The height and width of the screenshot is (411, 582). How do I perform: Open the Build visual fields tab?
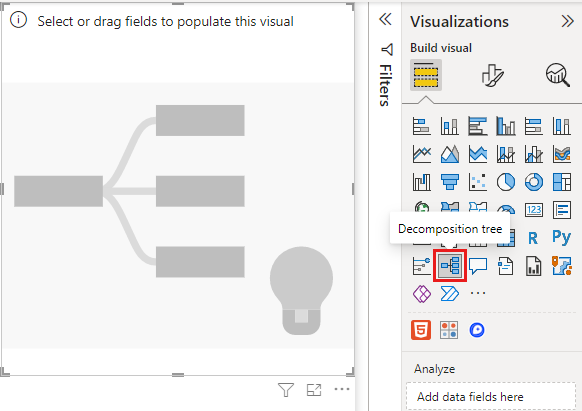pyautogui.click(x=426, y=75)
